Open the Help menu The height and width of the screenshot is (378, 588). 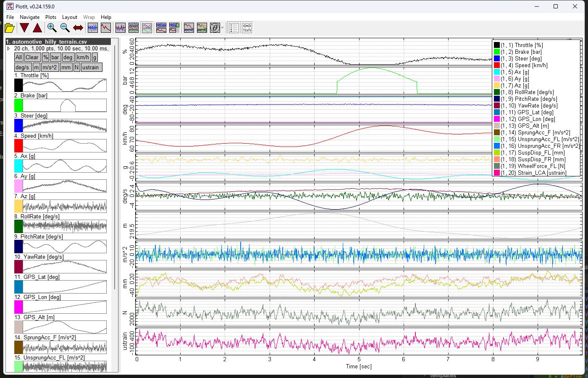click(106, 17)
